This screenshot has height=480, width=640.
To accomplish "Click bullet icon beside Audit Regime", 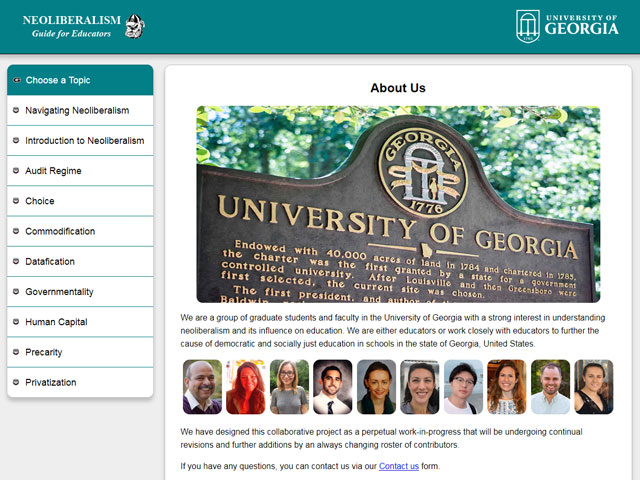I will tap(16, 171).
